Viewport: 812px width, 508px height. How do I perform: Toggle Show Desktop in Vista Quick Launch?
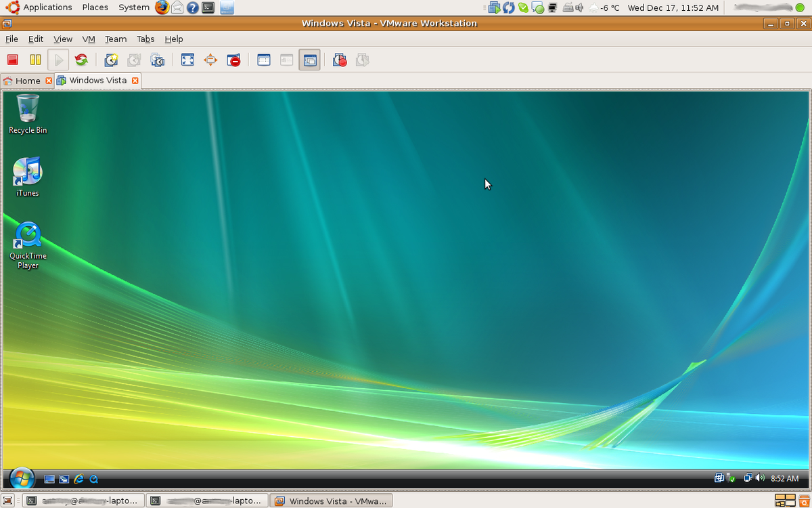pos(49,479)
